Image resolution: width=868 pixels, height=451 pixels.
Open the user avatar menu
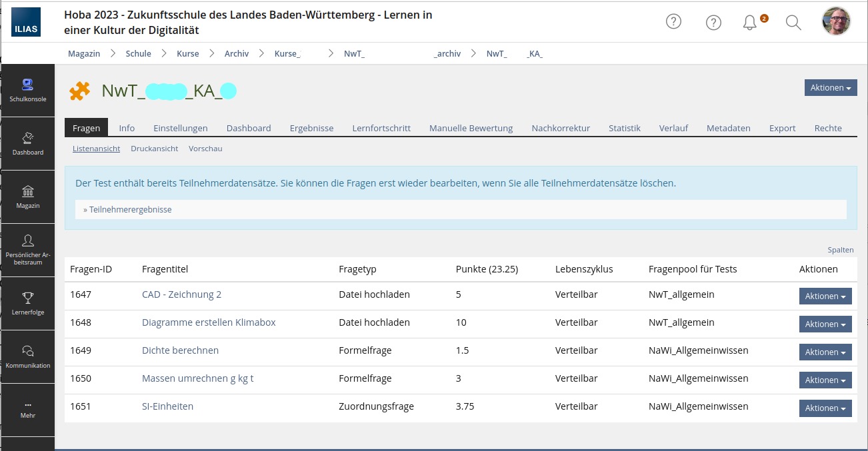pyautogui.click(x=836, y=21)
